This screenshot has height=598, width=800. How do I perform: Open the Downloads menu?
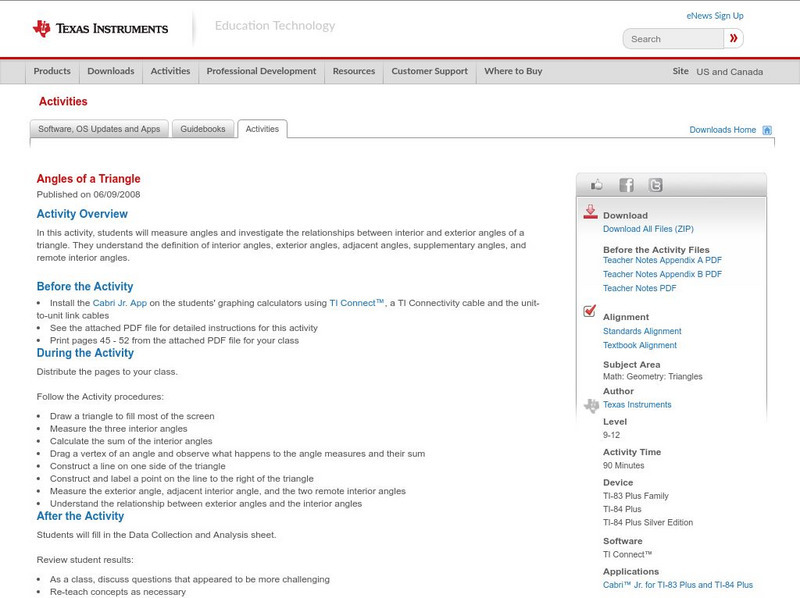[111, 71]
